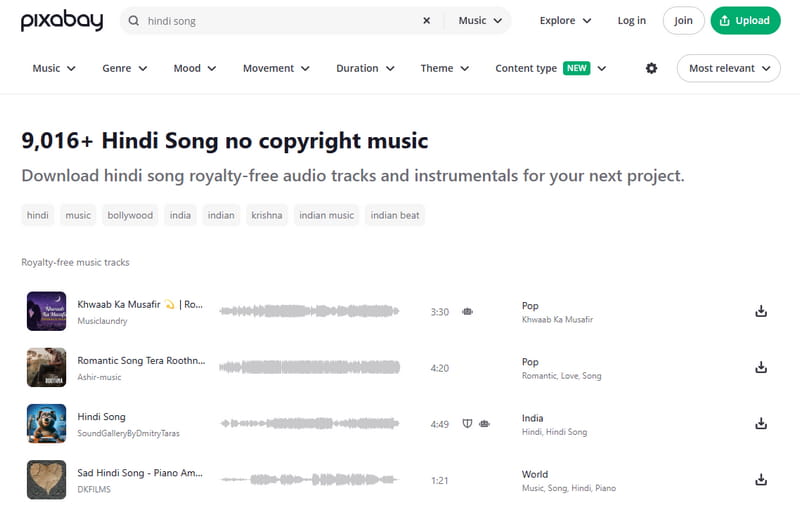
Task: Play the Sad Hindi Song heart thumbnail
Action: (46, 479)
